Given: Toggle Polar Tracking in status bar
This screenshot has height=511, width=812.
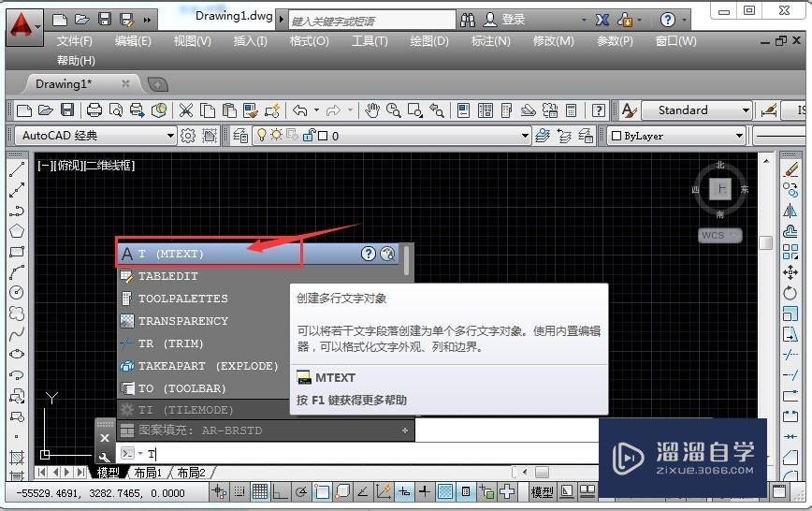Looking at the screenshot, I should [x=301, y=491].
